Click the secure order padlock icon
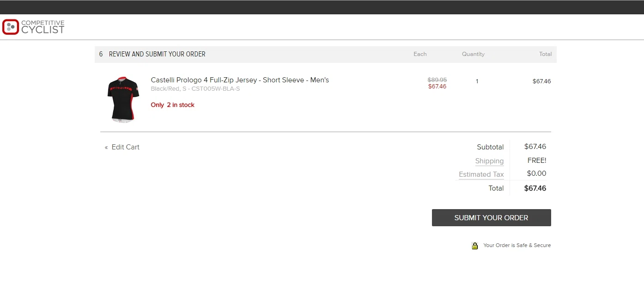 pos(474,246)
